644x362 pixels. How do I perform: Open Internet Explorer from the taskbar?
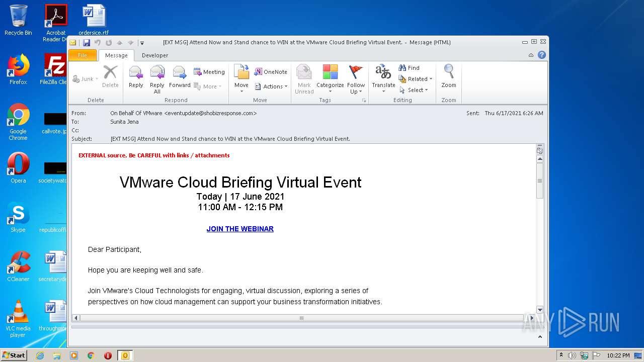pyautogui.click(x=40, y=355)
